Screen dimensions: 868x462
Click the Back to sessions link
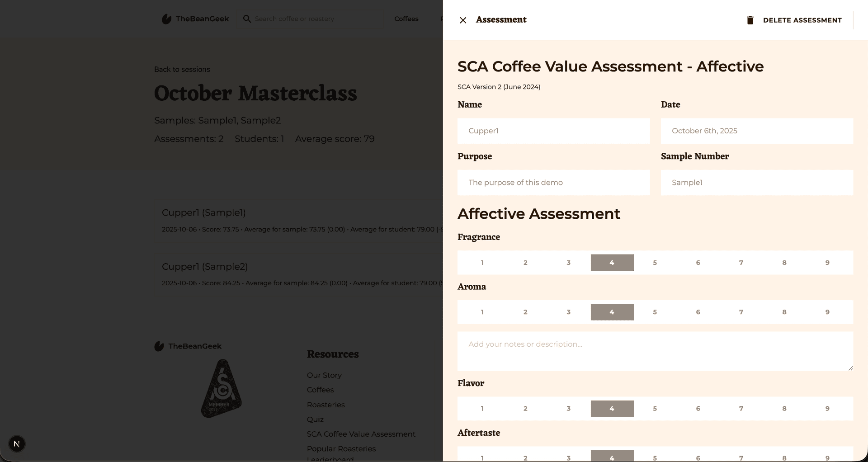(x=182, y=69)
